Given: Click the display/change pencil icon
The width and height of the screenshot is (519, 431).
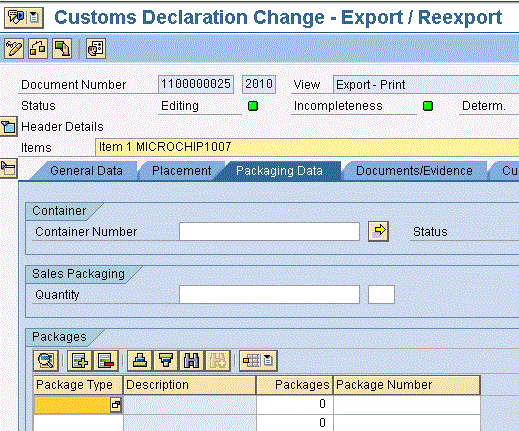Looking at the screenshot, I should tap(14, 49).
